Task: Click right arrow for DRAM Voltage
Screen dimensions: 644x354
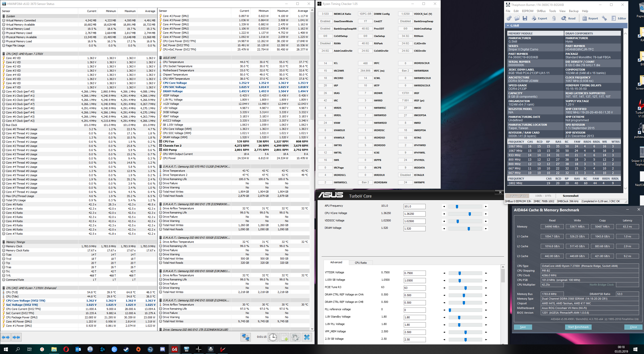Action: point(486,229)
